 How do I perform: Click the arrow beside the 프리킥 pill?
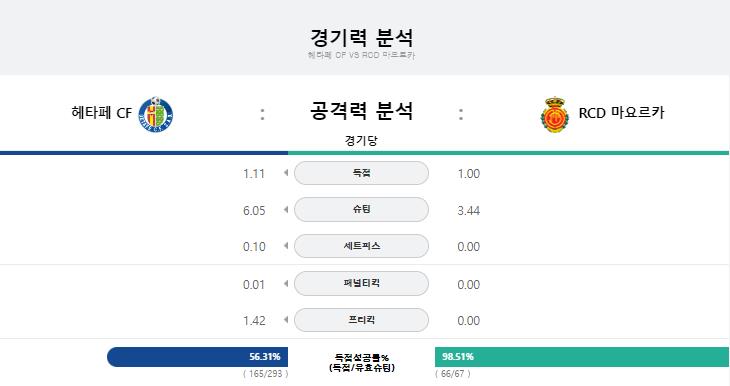[x=286, y=320]
